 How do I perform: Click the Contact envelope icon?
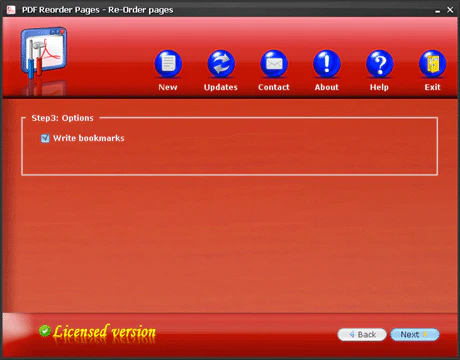pyautogui.click(x=274, y=63)
